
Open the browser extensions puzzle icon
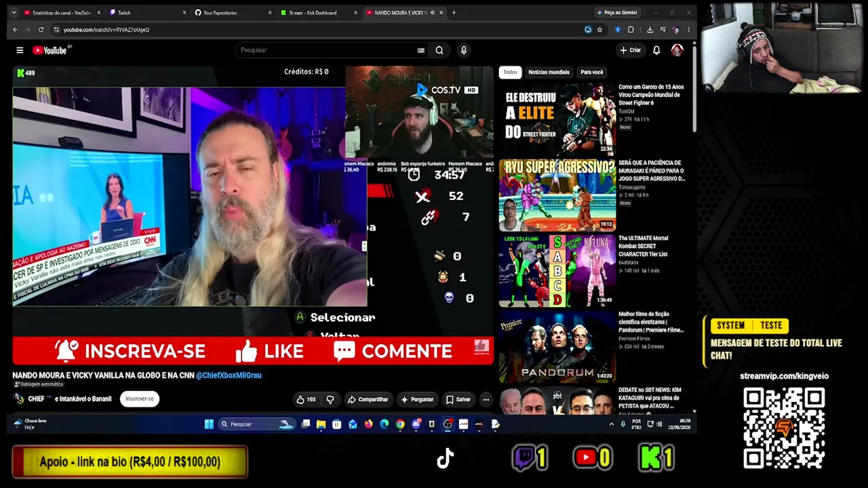tap(631, 30)
